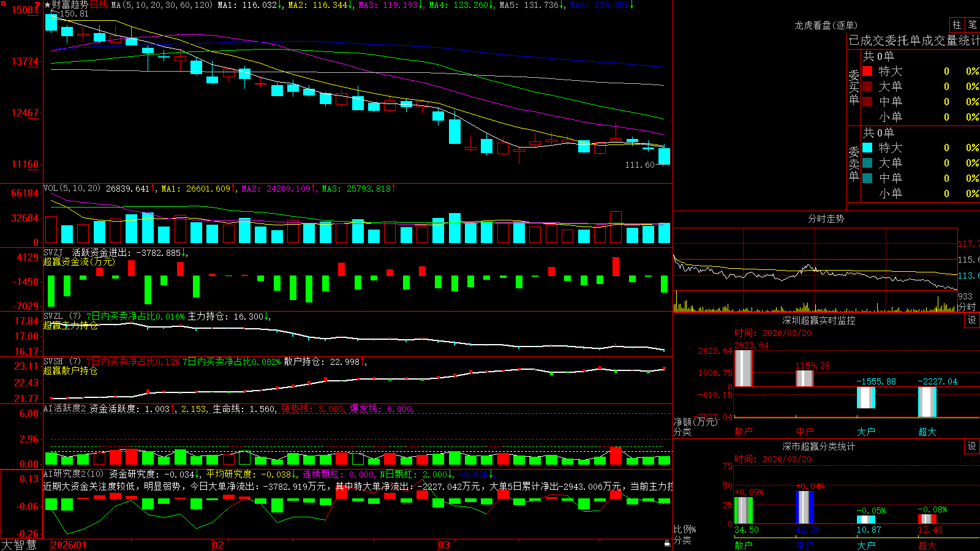Screen dimensions: 980x551
Task: Switch 龙虎看盘 to 笔 tick view
Action: (972, 25)
